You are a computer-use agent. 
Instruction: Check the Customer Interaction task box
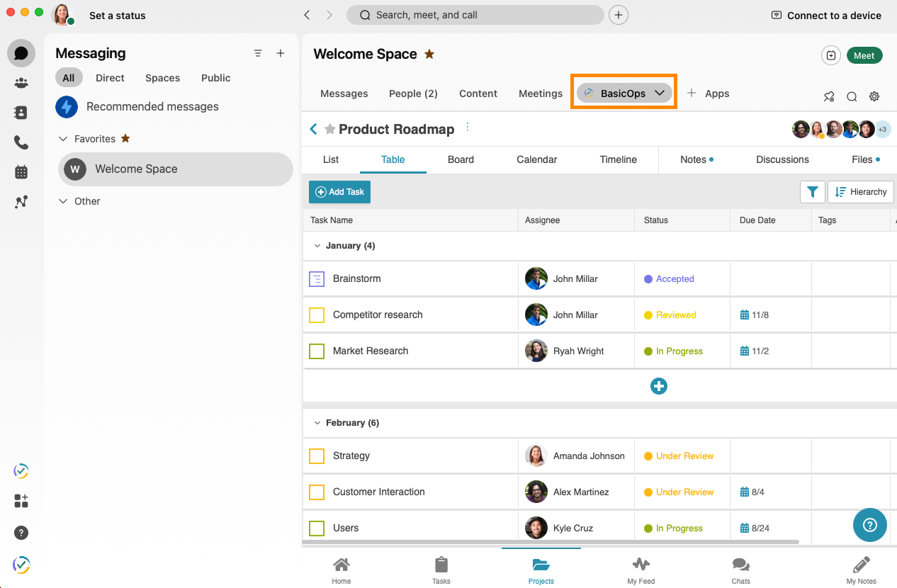pyautogui.click(x=317, y=492)
